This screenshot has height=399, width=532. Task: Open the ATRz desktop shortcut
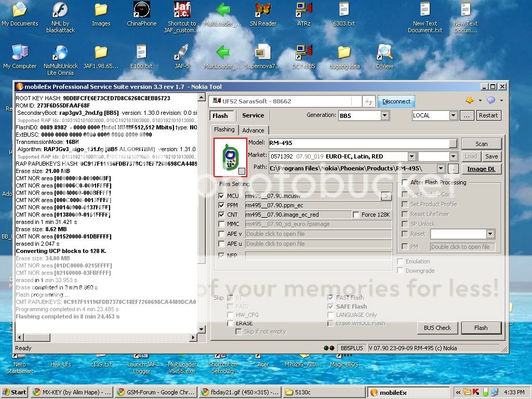pos(303,14)
